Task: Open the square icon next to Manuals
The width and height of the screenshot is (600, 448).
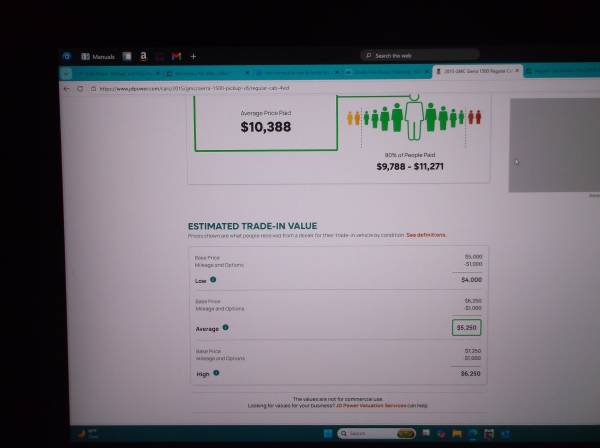Action: pyautogui.click(x=127, y=56)
